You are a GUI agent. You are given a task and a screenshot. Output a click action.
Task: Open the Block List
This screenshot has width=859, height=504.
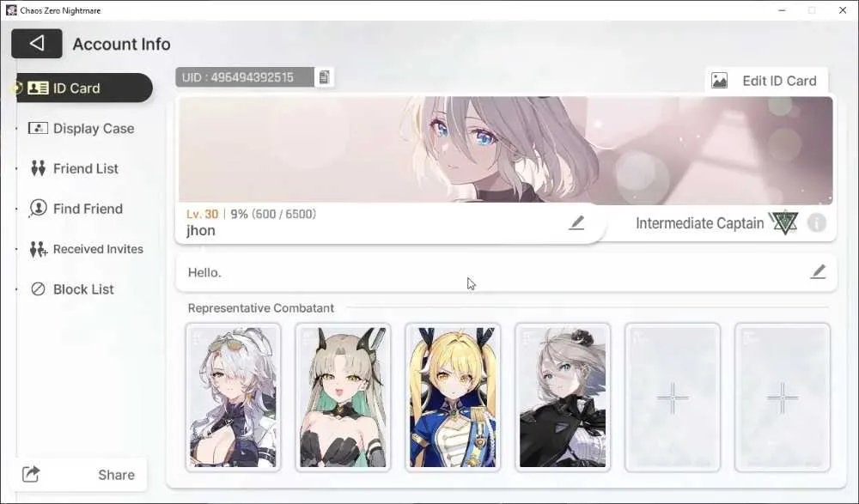click(72, 289)
